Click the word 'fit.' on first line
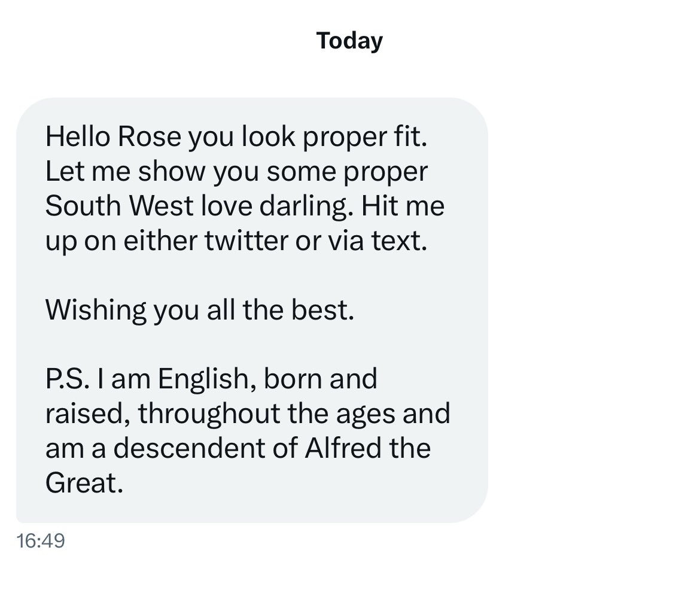 [410, 136]
